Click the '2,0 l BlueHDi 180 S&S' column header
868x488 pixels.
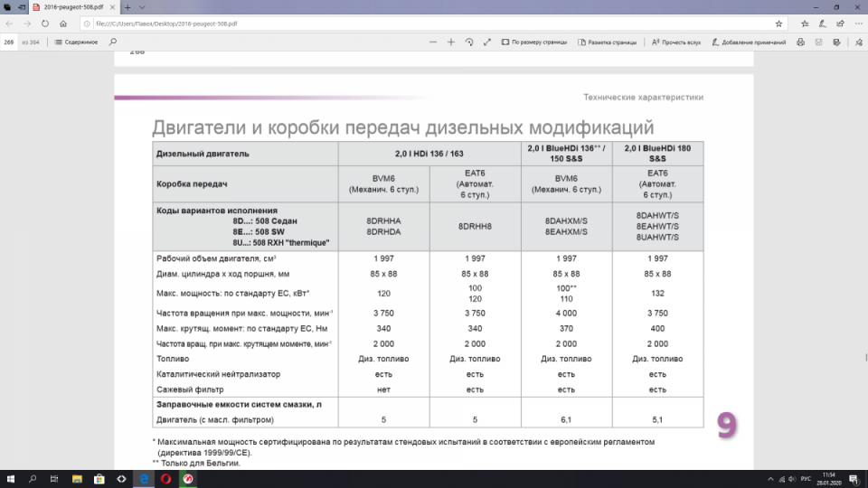[657, 154]
